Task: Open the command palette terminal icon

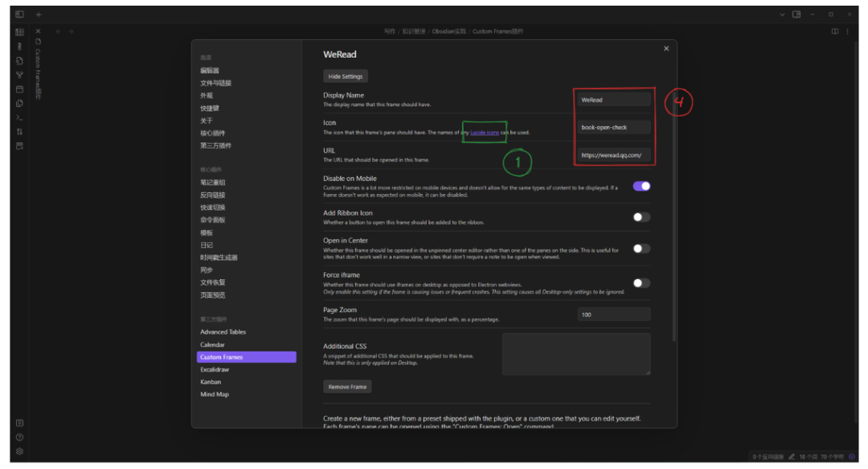Action: (19, 117)
